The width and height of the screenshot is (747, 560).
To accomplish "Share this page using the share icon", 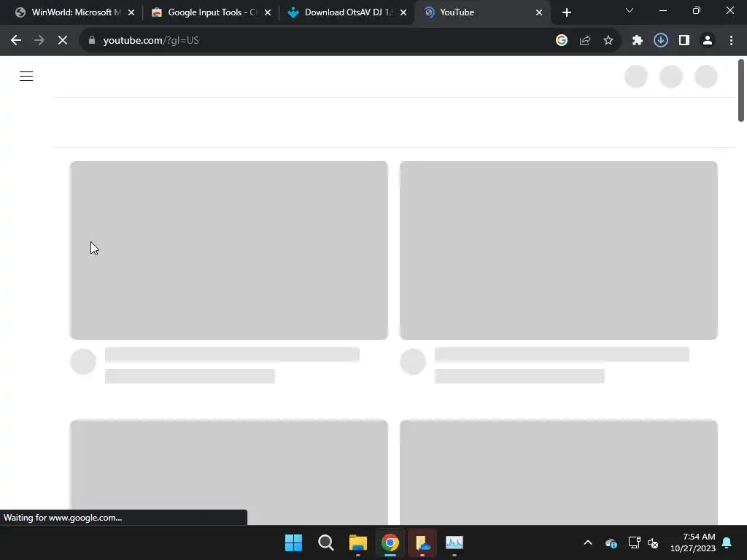I will (585, 41).
